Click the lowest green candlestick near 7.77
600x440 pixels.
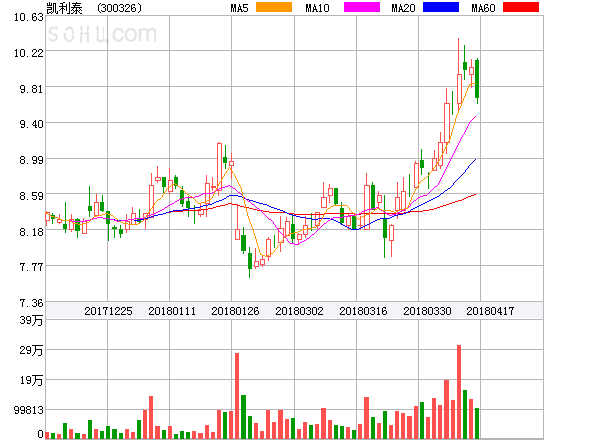250,261
